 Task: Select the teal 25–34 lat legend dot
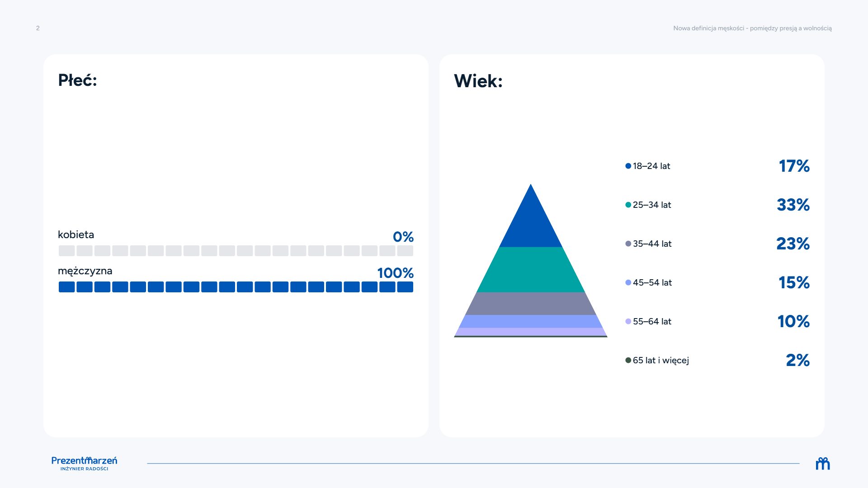[x=628, y=205]
